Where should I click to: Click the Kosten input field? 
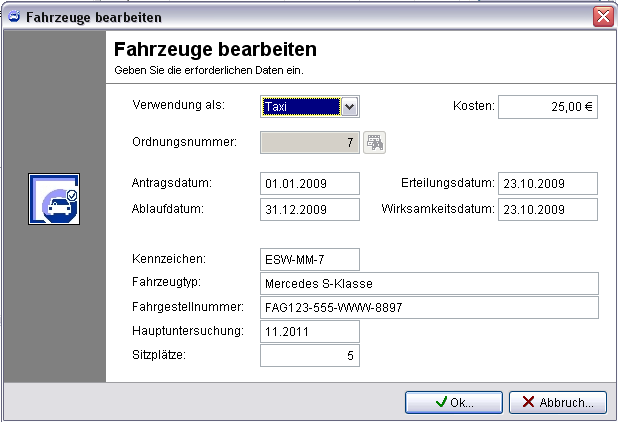tap(547, 107)
